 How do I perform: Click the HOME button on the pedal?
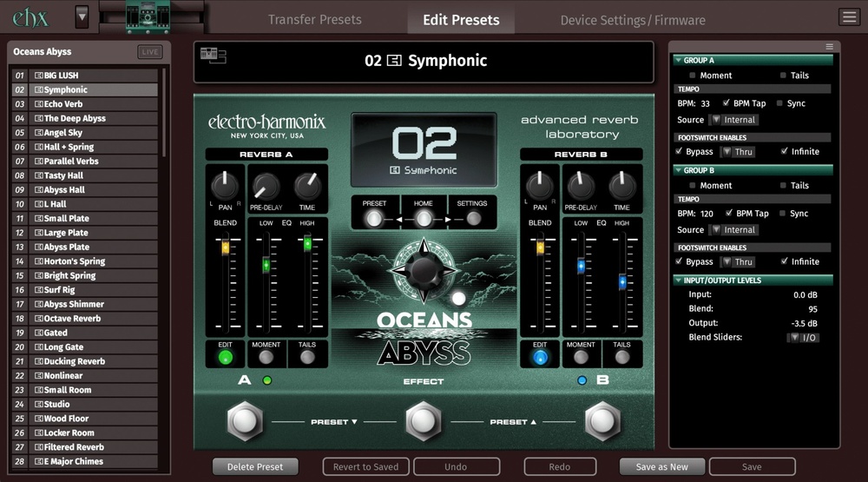coord(424,218)
